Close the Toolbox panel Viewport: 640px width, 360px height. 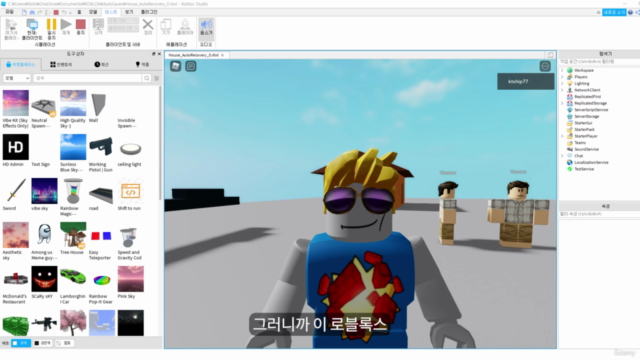(159, 54)
